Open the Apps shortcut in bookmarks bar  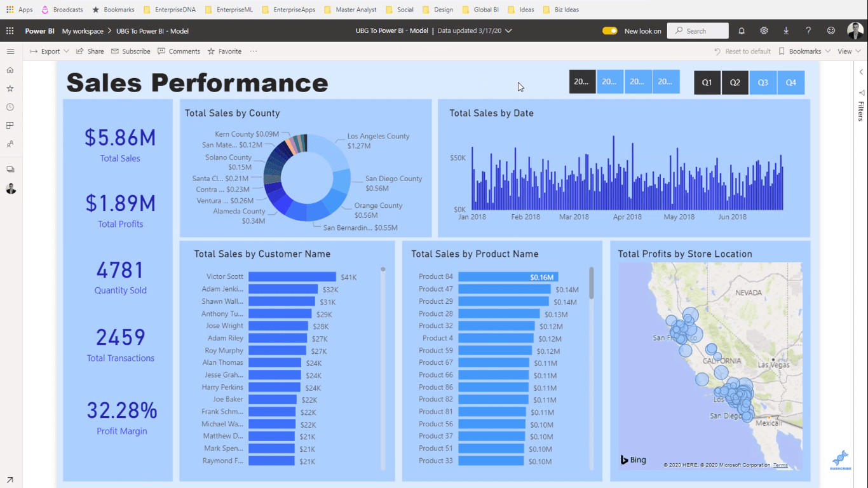(20, 10)
